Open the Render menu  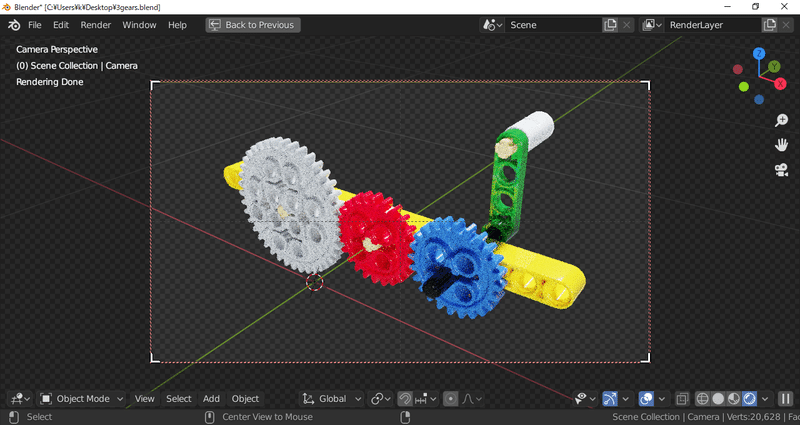pos(95,25)
